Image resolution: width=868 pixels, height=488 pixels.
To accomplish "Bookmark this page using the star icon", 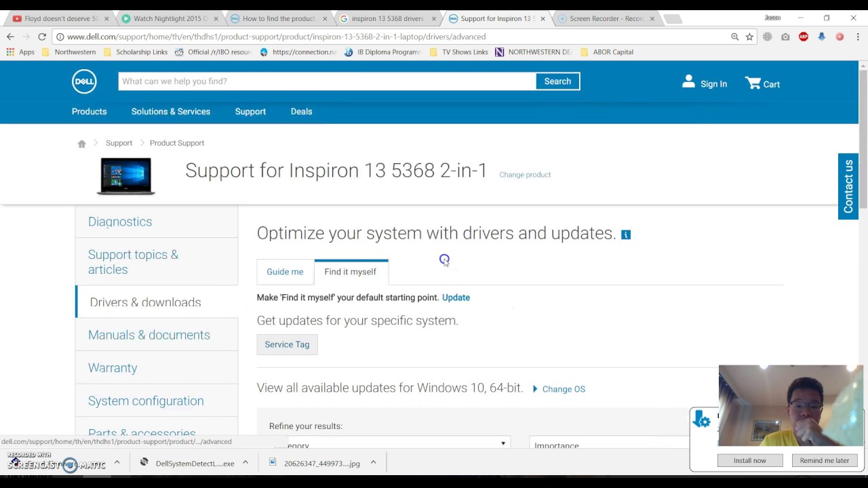I will [x=749, y=37].
